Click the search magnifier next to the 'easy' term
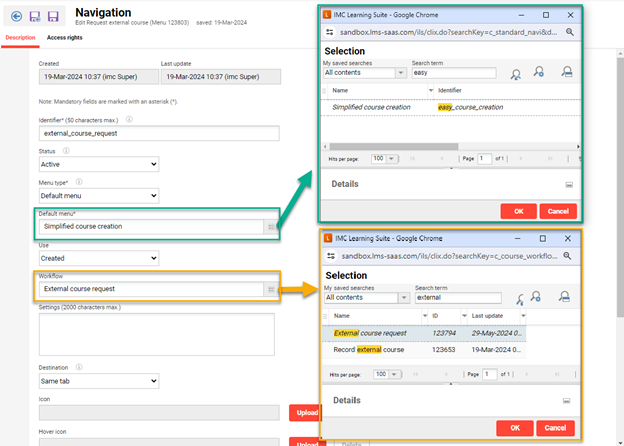This screenshot has height=446, width=624. tap(517, 73)
